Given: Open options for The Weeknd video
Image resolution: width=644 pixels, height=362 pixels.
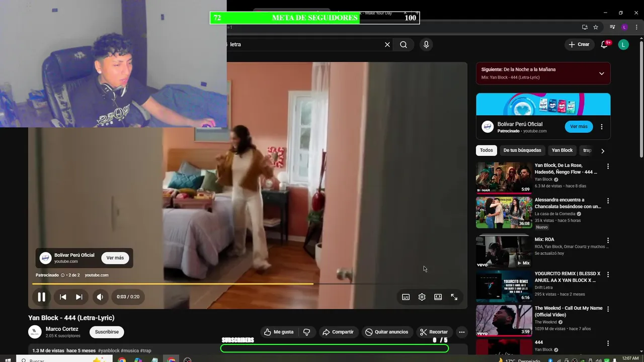Looking at the screenshot, I should click(608, 309).
